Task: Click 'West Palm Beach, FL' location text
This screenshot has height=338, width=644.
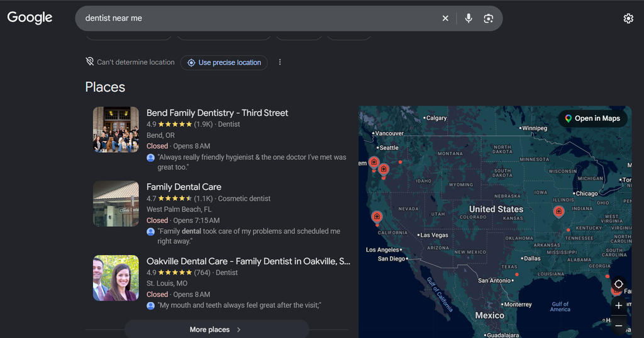Action: pyautogui.click(x=179, y=210)
